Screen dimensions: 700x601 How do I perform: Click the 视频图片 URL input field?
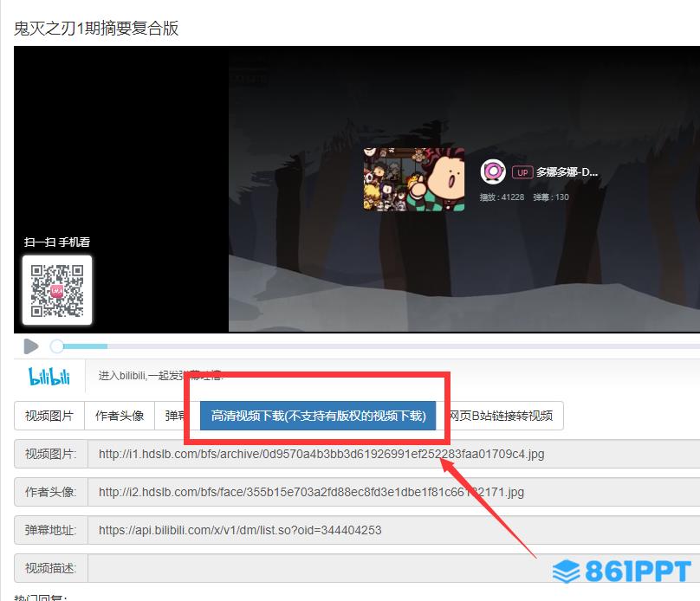[x=393, y=454]
